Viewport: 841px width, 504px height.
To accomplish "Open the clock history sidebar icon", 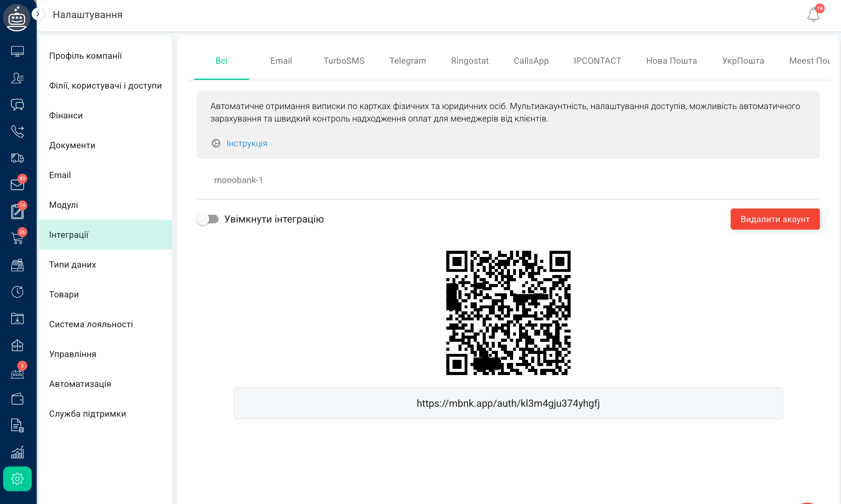I will click(17, 292).
